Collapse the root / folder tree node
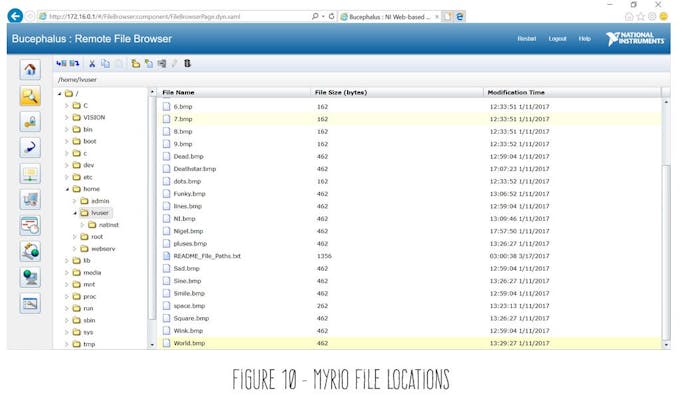The image size is (680, 397). pos(59,94)
